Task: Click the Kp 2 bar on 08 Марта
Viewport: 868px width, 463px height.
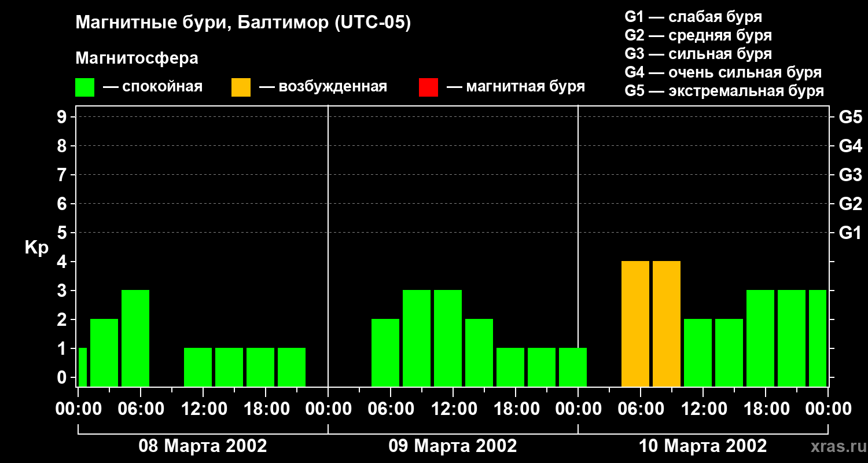Action: pyautogui.click(x=104, y=352)
